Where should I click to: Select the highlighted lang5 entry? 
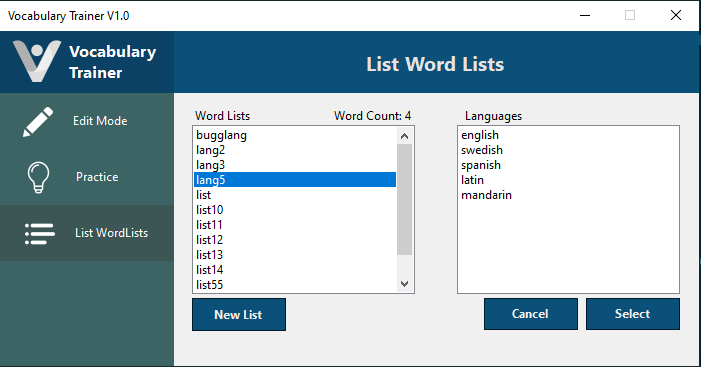tap(295, 180)
